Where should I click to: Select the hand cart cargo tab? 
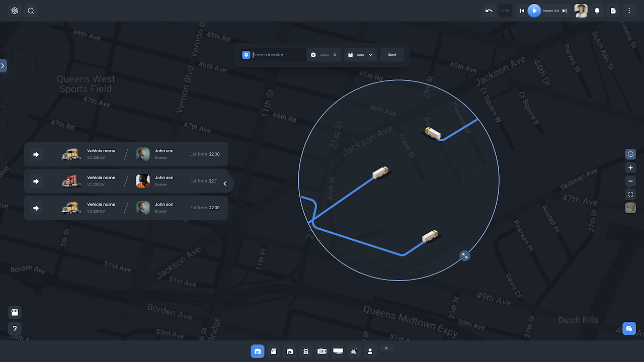tap(354, 351)
